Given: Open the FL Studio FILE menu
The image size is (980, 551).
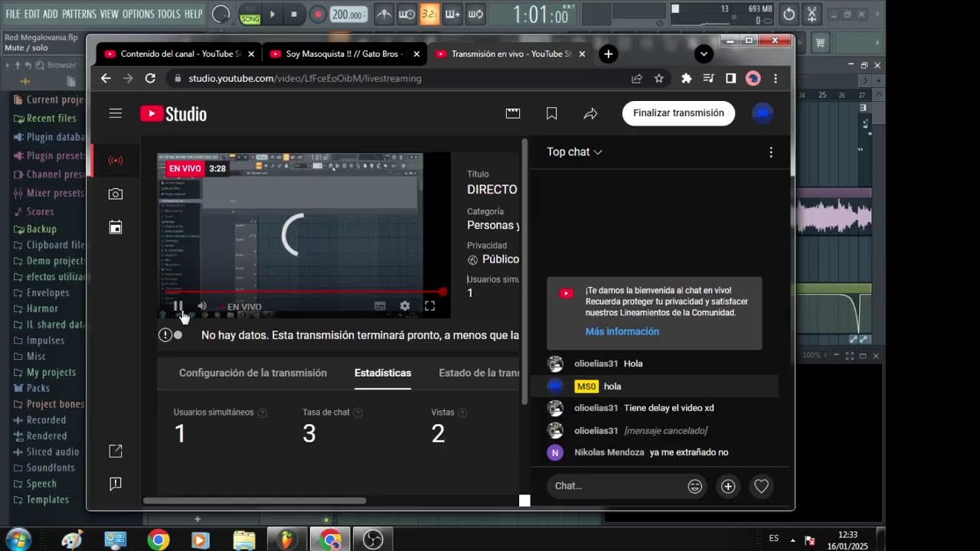Looking at the screenshot, I should [x=13, y=14].
